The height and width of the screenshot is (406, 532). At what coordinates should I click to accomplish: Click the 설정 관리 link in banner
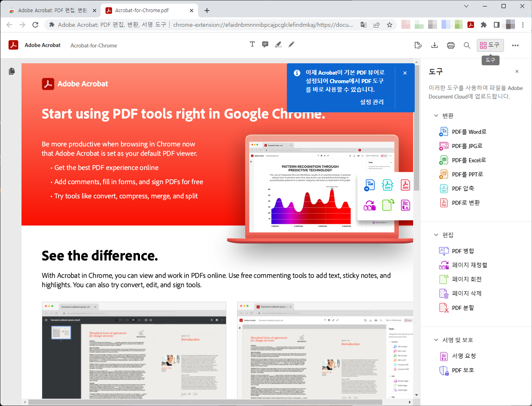pos(372,102)
